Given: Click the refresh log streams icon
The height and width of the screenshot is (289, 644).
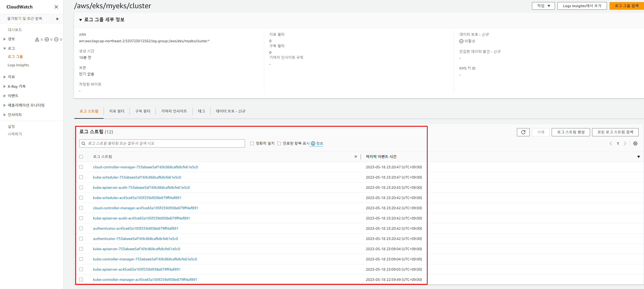Looking at the screenshot, I should tap(523, 132).
